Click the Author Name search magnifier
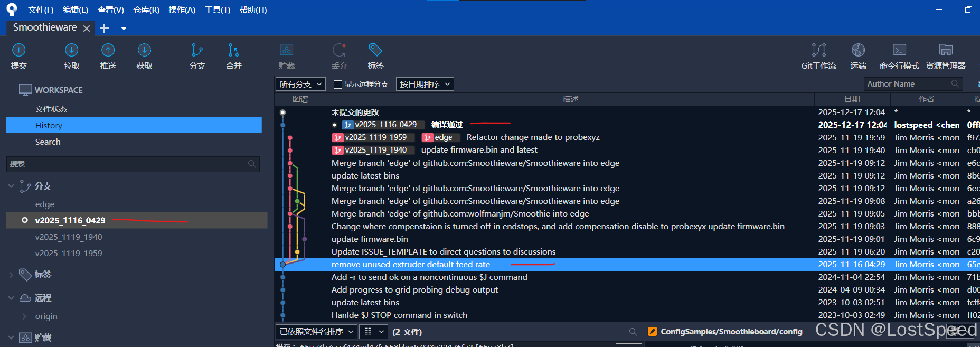The image size is (980, 347). 955,83
